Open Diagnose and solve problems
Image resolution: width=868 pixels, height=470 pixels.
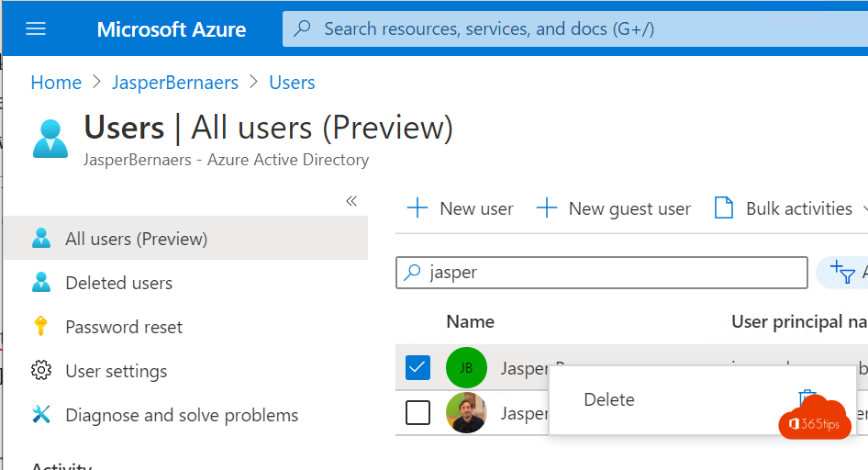pos(182,415)
